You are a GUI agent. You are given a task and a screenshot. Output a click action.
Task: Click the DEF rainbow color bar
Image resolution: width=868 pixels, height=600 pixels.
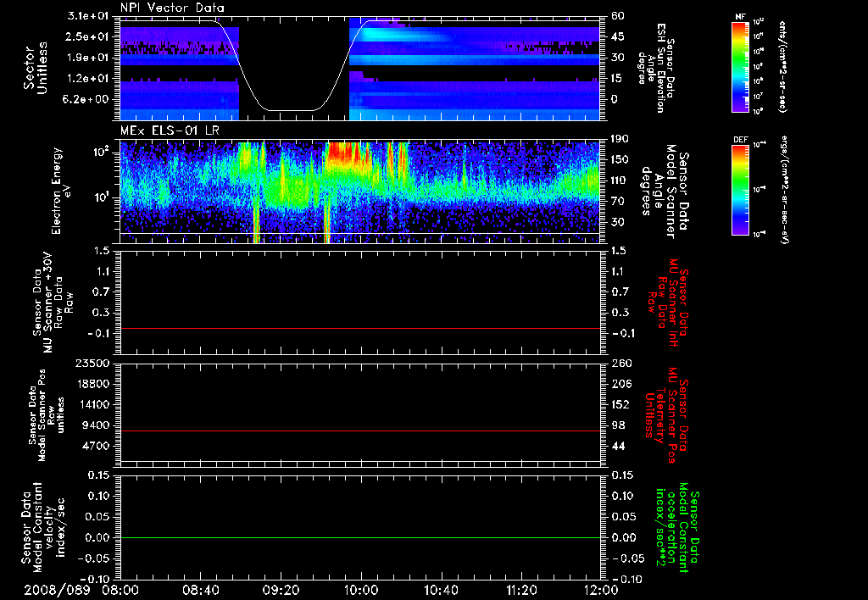741,190
